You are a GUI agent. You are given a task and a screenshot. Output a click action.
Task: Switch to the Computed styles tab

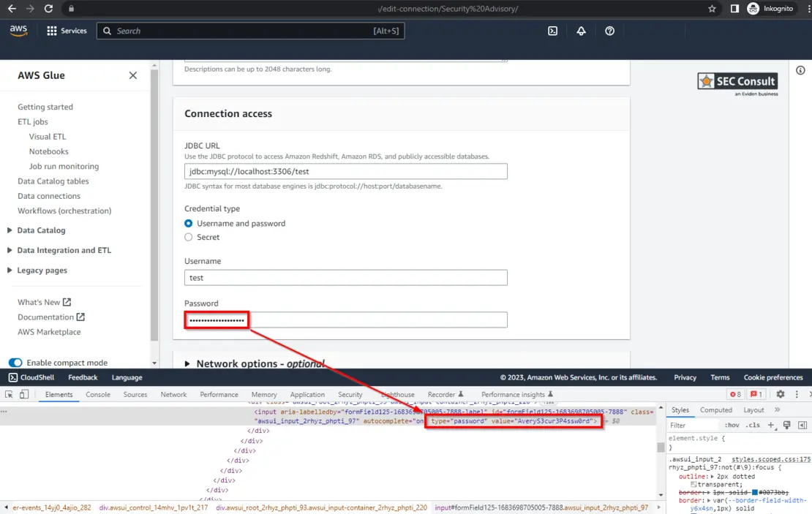[716, 410]
